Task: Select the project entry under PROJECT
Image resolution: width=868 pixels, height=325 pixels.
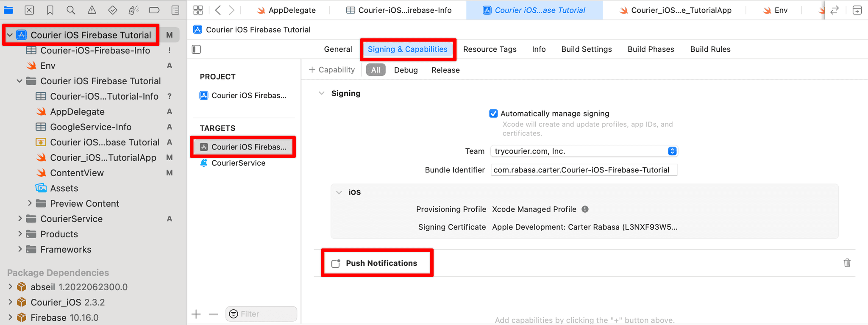Action: click(243, 95)
